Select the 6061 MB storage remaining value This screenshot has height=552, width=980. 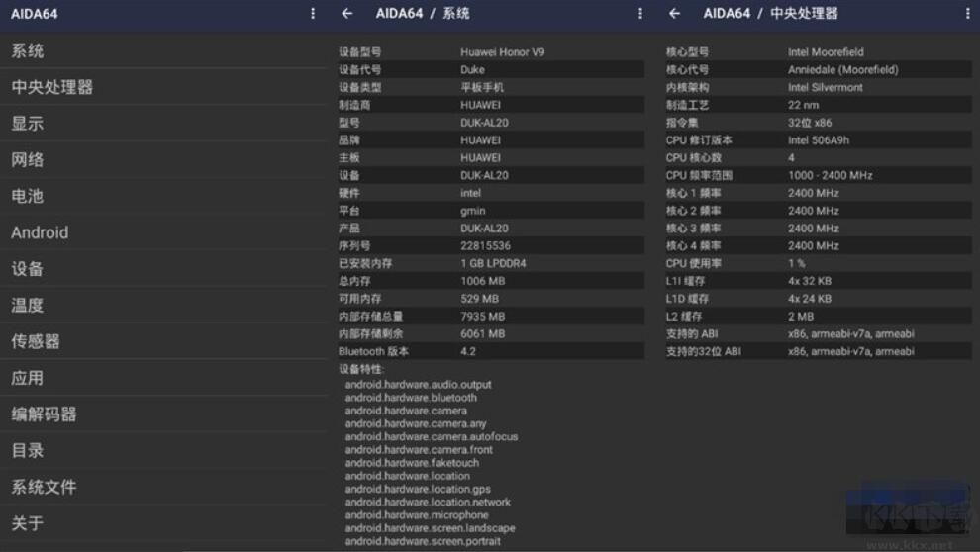tap(482, 333)
